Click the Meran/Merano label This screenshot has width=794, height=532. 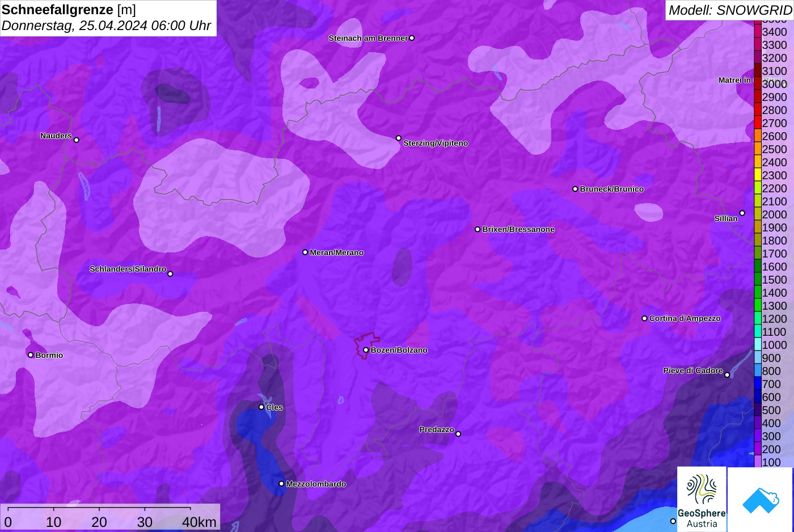(337, 252)
